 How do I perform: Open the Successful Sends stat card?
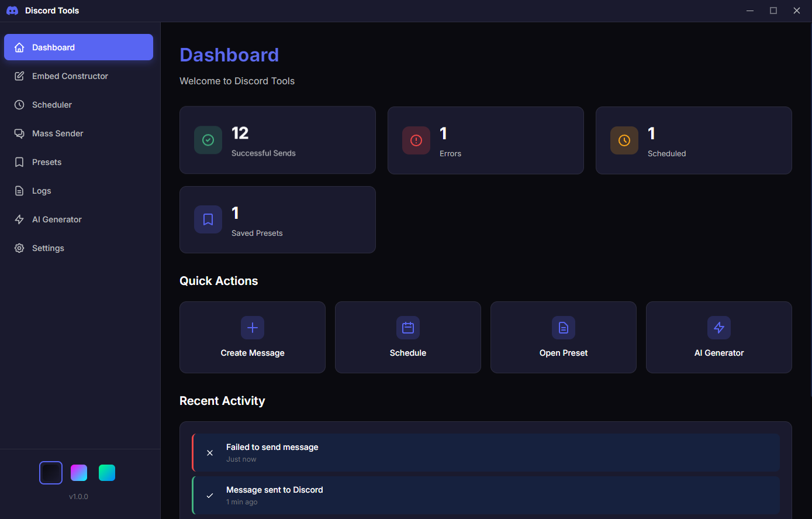coord(277,140)
